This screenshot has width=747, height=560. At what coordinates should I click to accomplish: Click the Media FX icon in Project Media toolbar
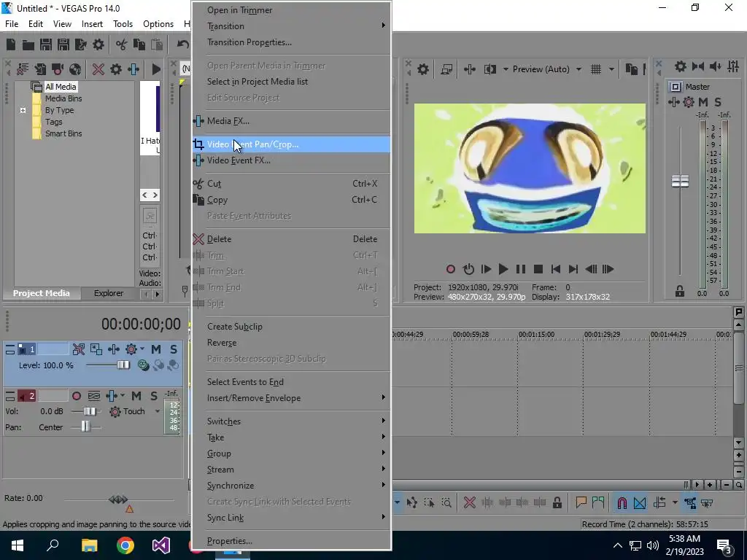(x=133, y=69)
